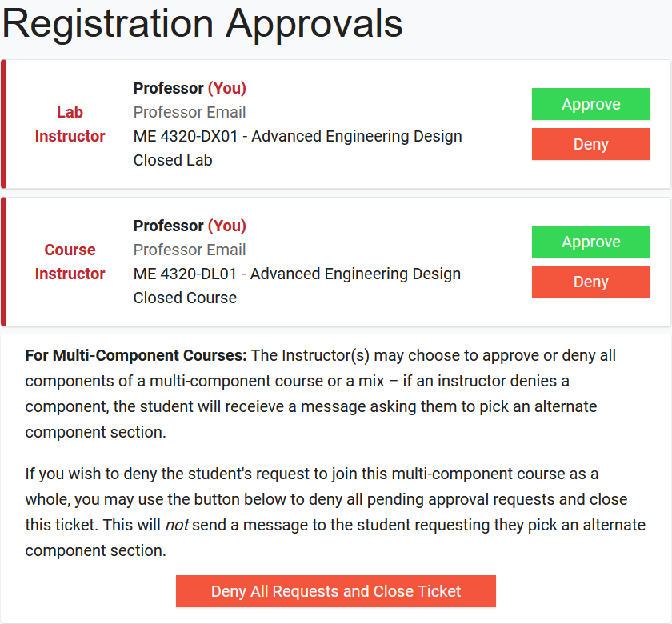Open Professor Email in the Course card
This screenshot has height=624, width=672.
(x=190, y=250)
